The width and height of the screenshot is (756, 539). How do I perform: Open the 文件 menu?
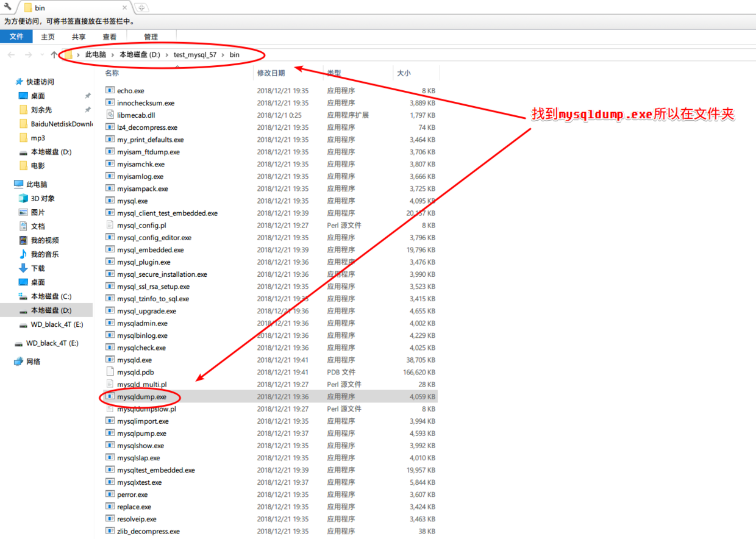(x=16, y=37)
